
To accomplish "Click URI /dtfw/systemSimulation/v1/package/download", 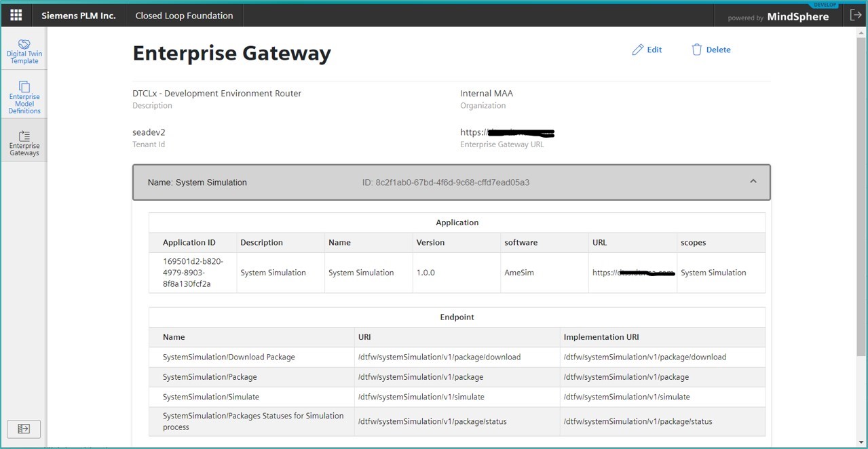I will pos(439,357).
